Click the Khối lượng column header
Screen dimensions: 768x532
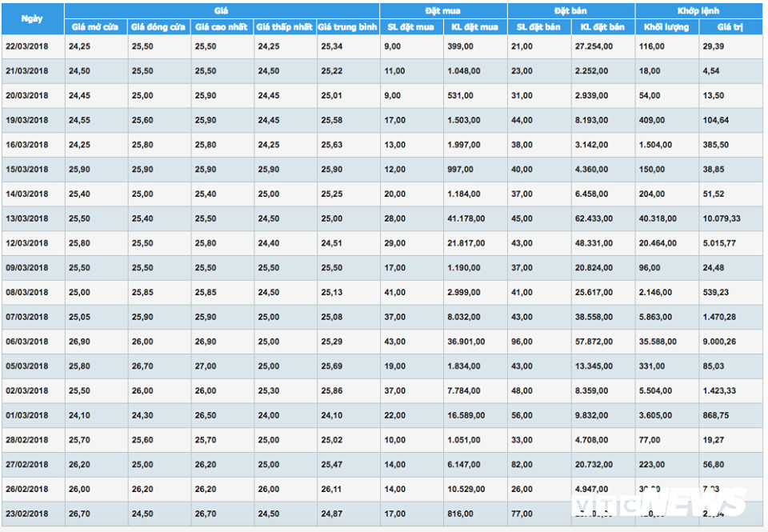(x=666, y=27)
